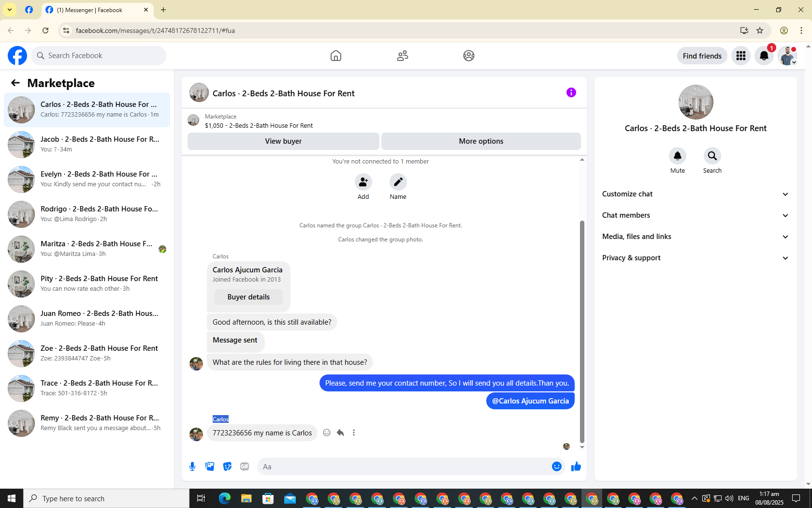The height and width of the screenshot is (508, 812).
Task: Expand Chat members section
Action: (696, 215)
